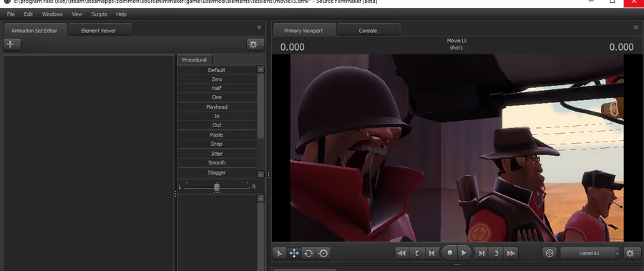The height and width of the screenshot is (271, 644).
Task: Jump to the end with fast-forward button
Action: (511, 253)
